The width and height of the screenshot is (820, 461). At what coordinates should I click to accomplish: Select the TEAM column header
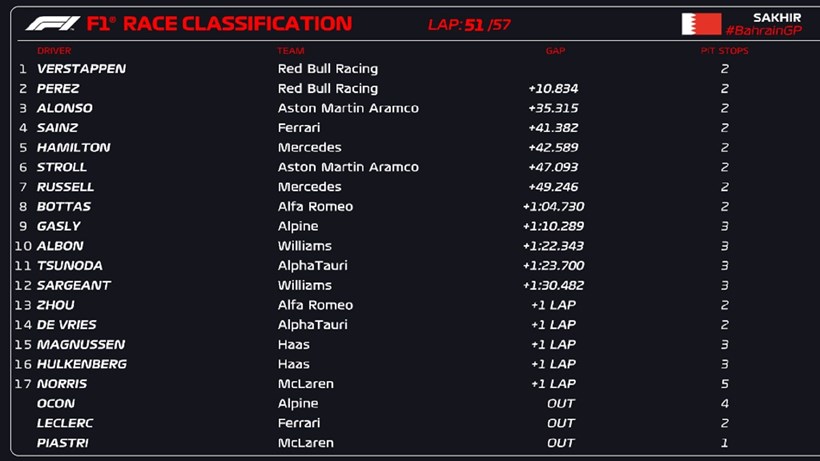click(x=291, y=50)
